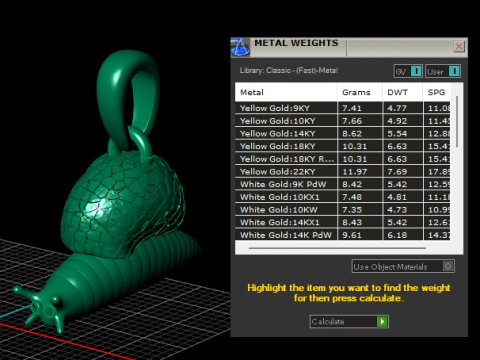Click the Metal Weights scale icon
This screenshot has width=480, height=360.
pos(240,47)
